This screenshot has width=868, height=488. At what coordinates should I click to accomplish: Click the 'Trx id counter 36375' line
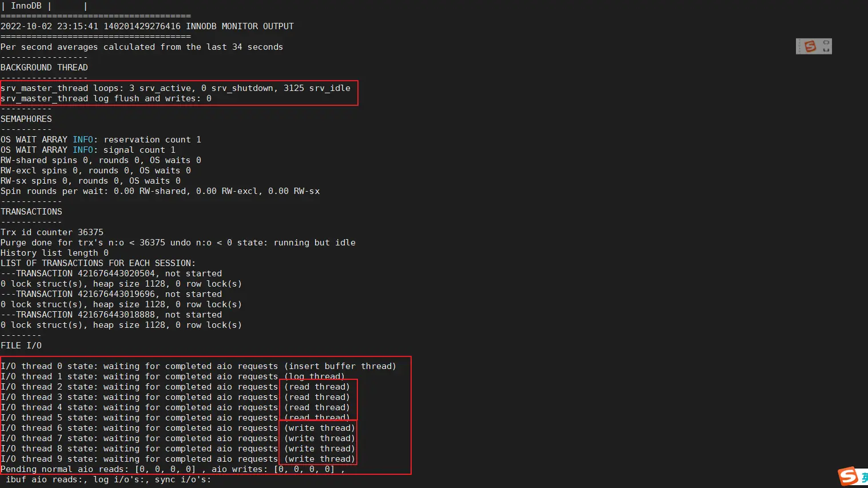tap(52, 232)
